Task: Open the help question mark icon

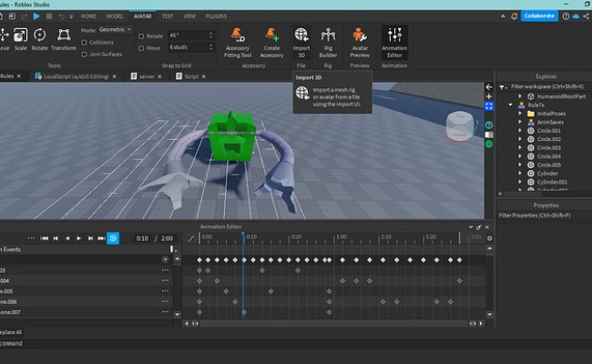Action: (566, 16)
